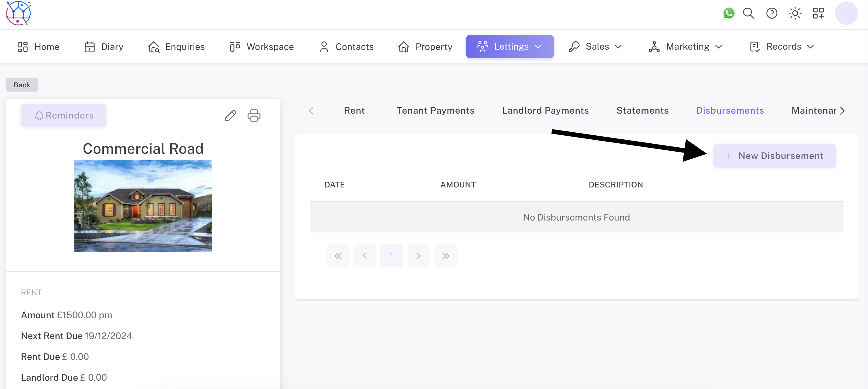The width and height of the screenshot is (868, 389).
Task: Open the Marketing dropdown
Action: pos(685,47)
